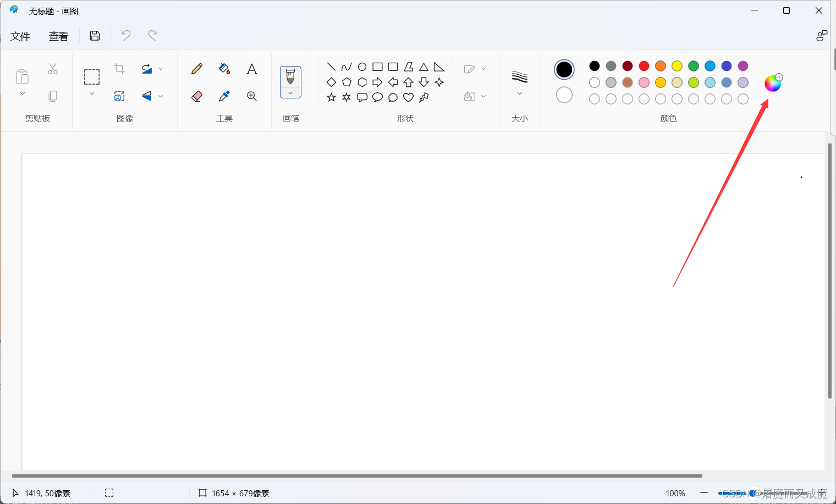Click the canvas size 1654 × 679像素
The height and width of the screenshot is (504, 836).
240,494
